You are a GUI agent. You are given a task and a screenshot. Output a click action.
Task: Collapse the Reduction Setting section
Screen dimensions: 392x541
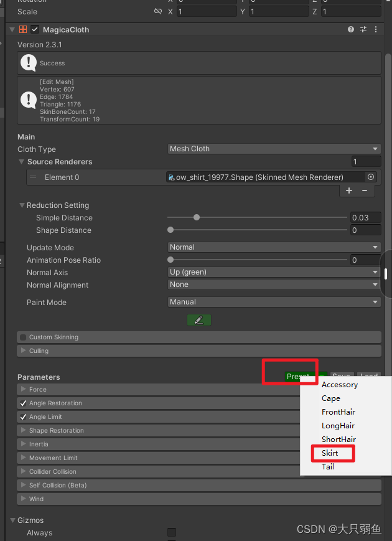(x=22, y=205)
